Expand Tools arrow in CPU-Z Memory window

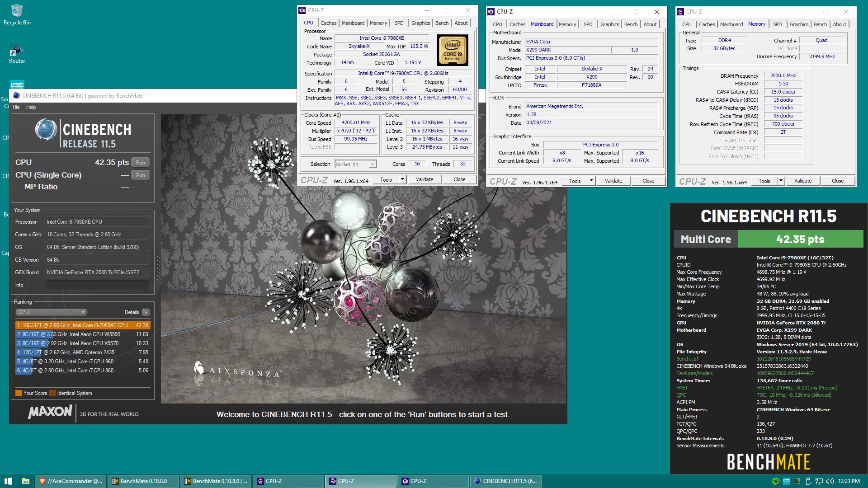pyautogui.click(x=780, y=181)
